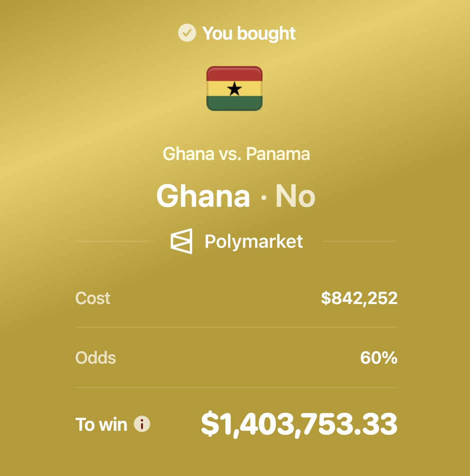Click the checkmark icon beside You bought
The image size is (470, 476).
pyautogui.click(x=187, y=33)
